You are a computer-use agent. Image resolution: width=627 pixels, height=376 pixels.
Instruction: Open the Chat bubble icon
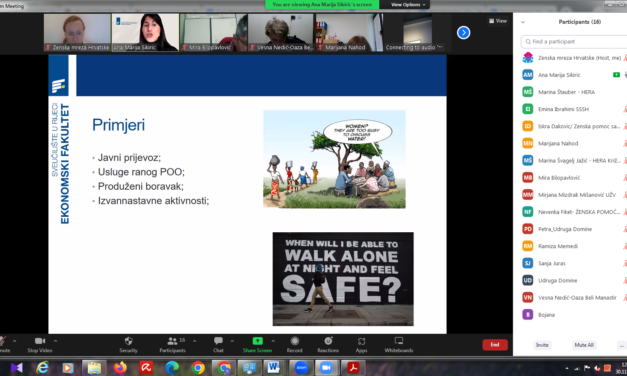[x=218, y=341]
